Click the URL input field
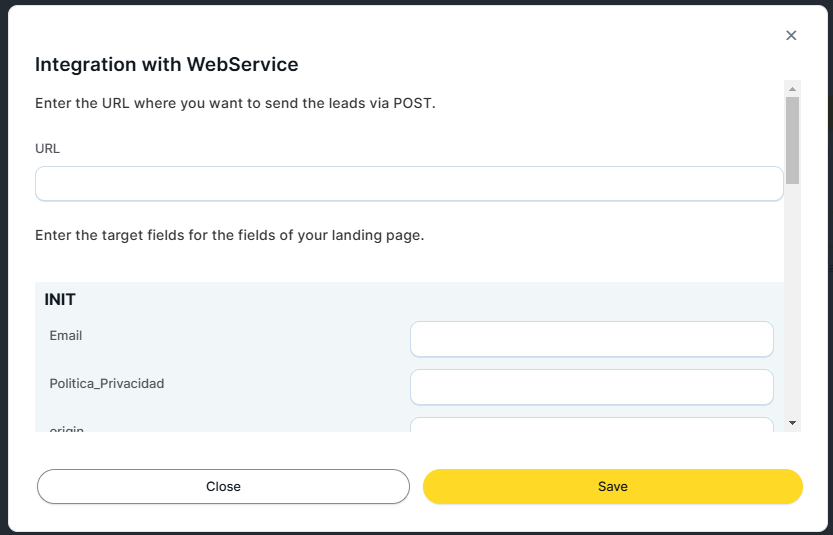The image size is (833, 535). (408, 184)
